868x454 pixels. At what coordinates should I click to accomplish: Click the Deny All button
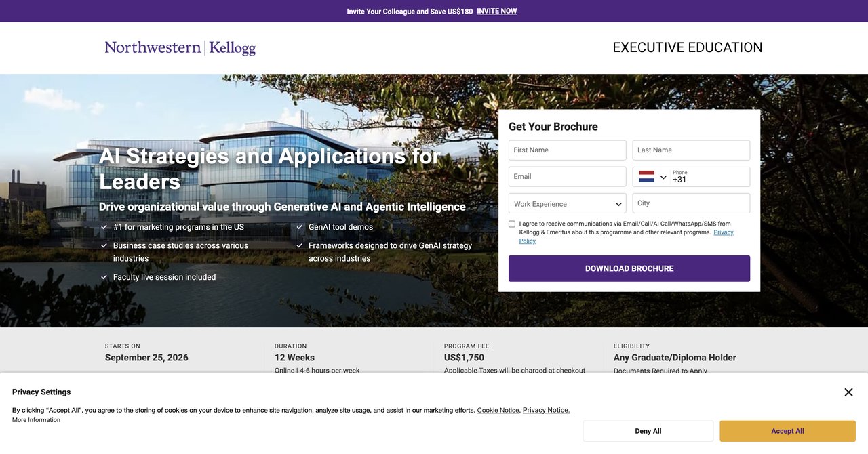pyautogui.click(x=648, y=431)
